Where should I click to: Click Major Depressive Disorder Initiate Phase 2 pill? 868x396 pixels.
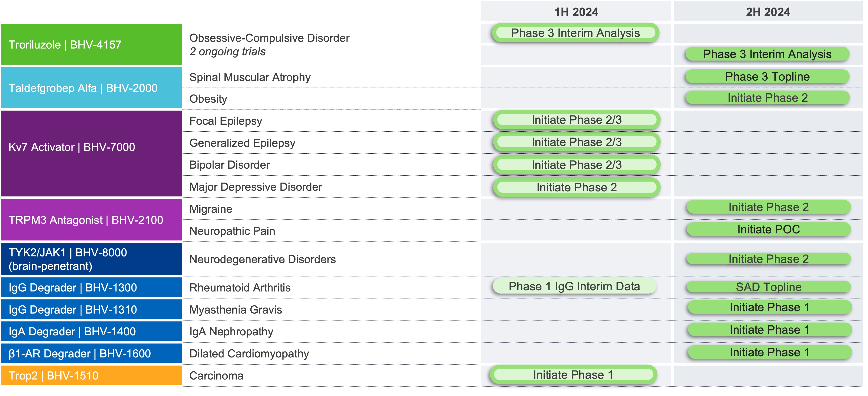pyautogui.click(x=576, y=187)
